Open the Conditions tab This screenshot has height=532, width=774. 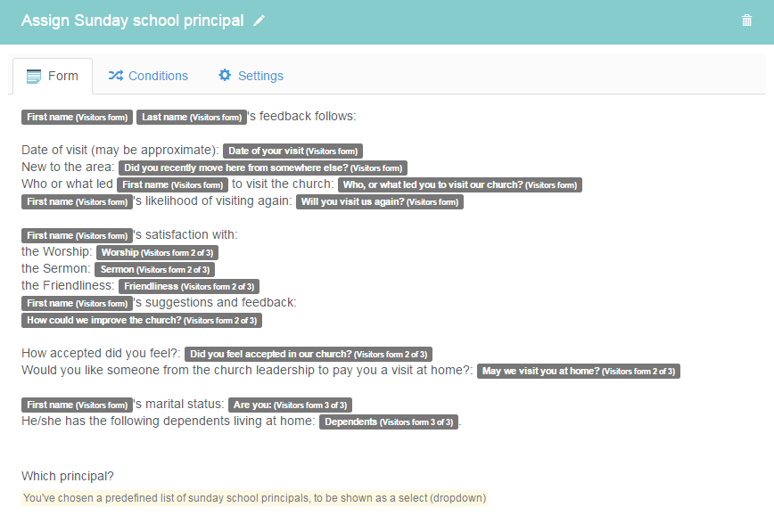pos(148,76)
